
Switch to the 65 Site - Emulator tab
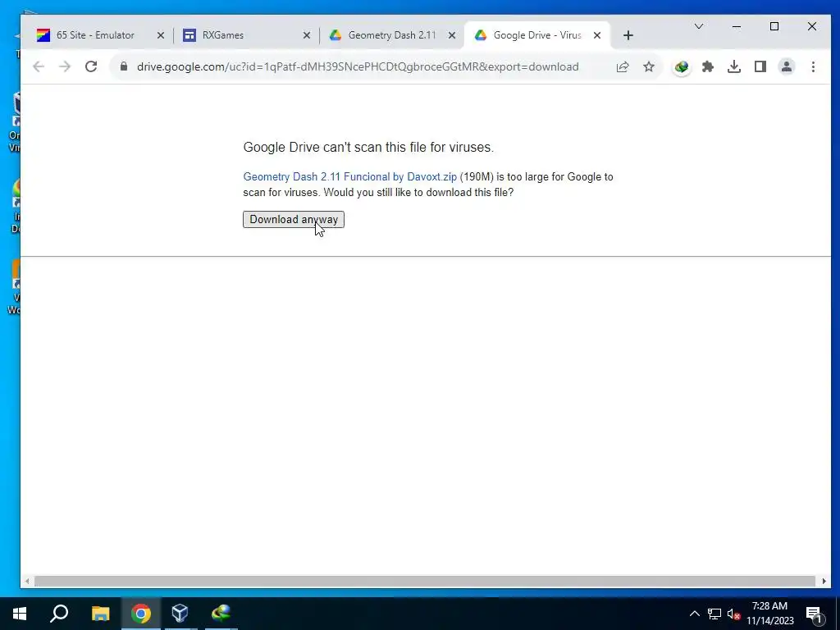coord(95,35)
